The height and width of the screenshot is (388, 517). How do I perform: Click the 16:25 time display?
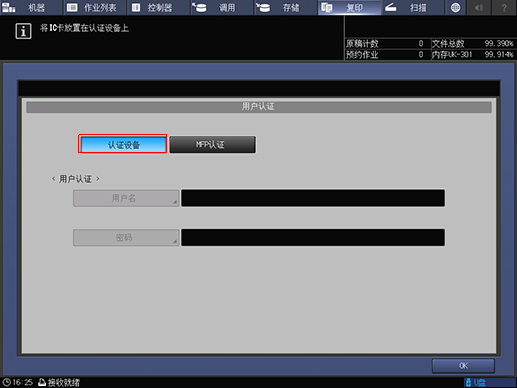[x=23, y=382]
